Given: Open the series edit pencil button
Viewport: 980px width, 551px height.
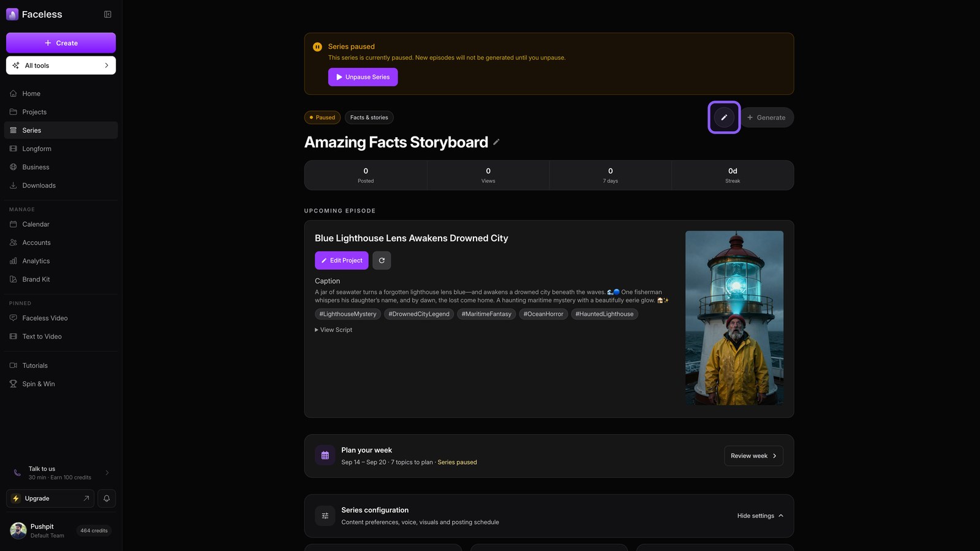Looking at the screenshot, I should pyautogui.click(x=724, y=118).
